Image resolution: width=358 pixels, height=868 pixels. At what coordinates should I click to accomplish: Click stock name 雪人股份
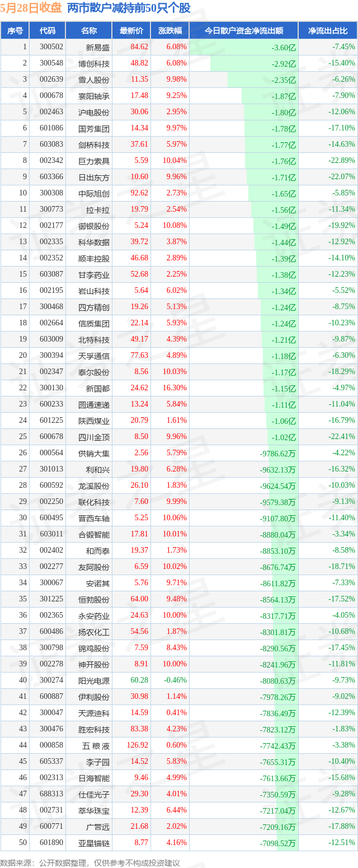coord(94,80)
